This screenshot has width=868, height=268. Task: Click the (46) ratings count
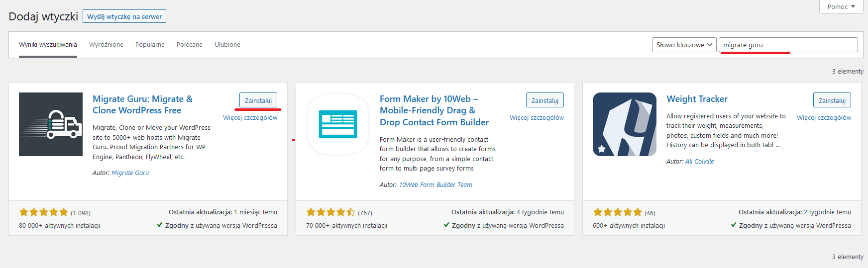pyautogui.click(x=650, y=213)
